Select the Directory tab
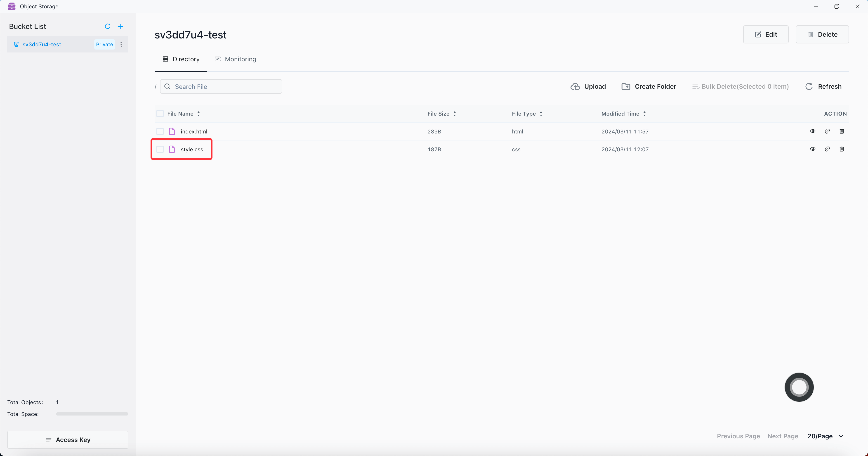868x456 pixels. pyautogui.click(x=181, y=59)
